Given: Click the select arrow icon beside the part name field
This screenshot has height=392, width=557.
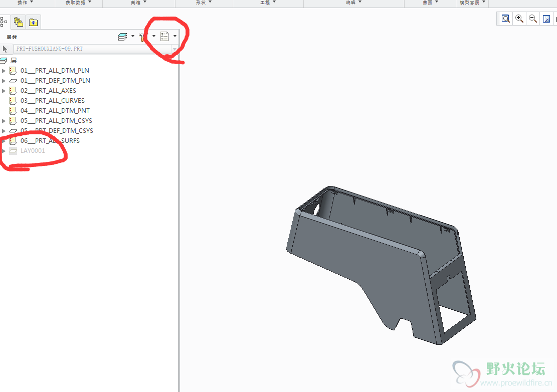Looking at the screenshot, I should [x=5, y=49].
